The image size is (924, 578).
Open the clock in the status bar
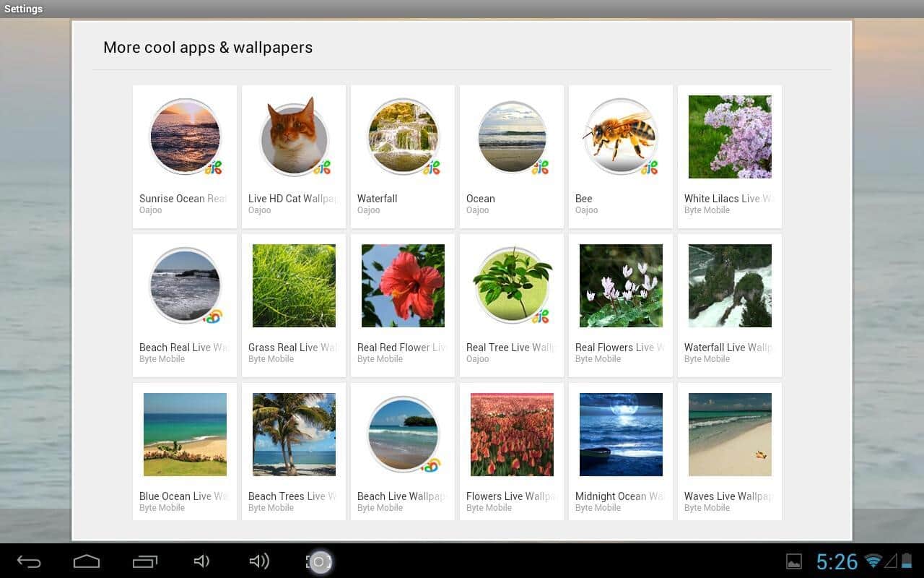[837, 561]
